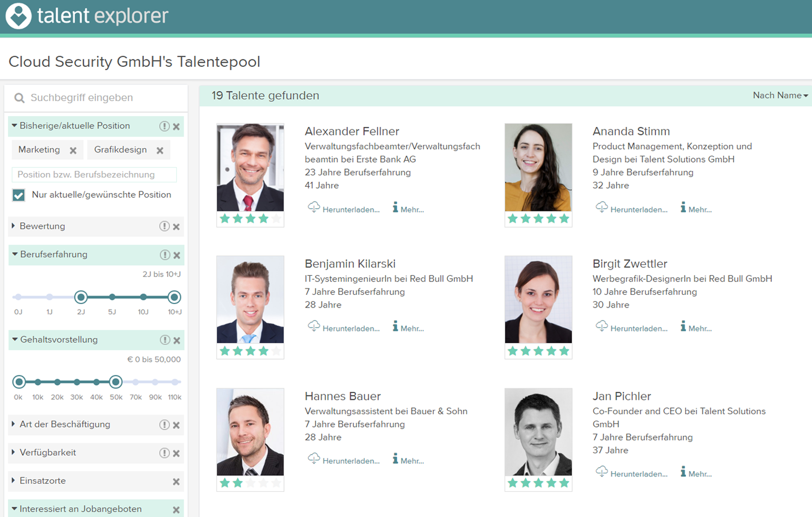Viewport: 812px width, 517px height.
Task: Click Birgit Zwettler's profile photo
Action: 538,300
